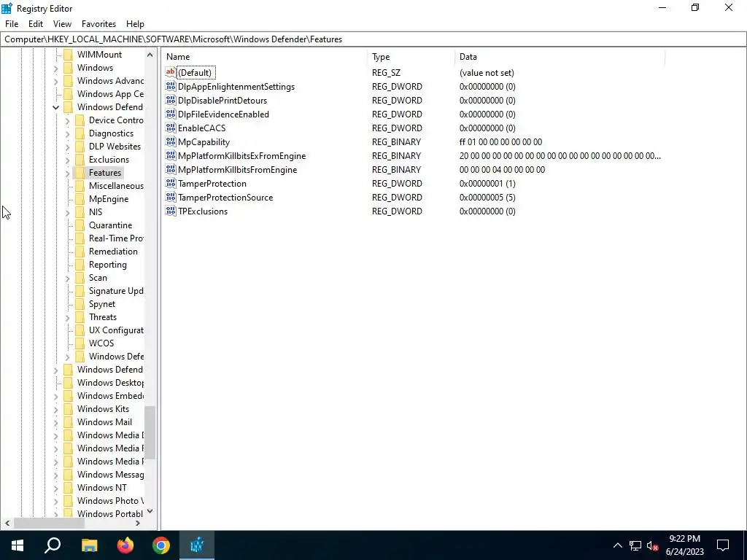Open the Windows Start menu
Screen dimensions: 747x560
click(18, 545)
